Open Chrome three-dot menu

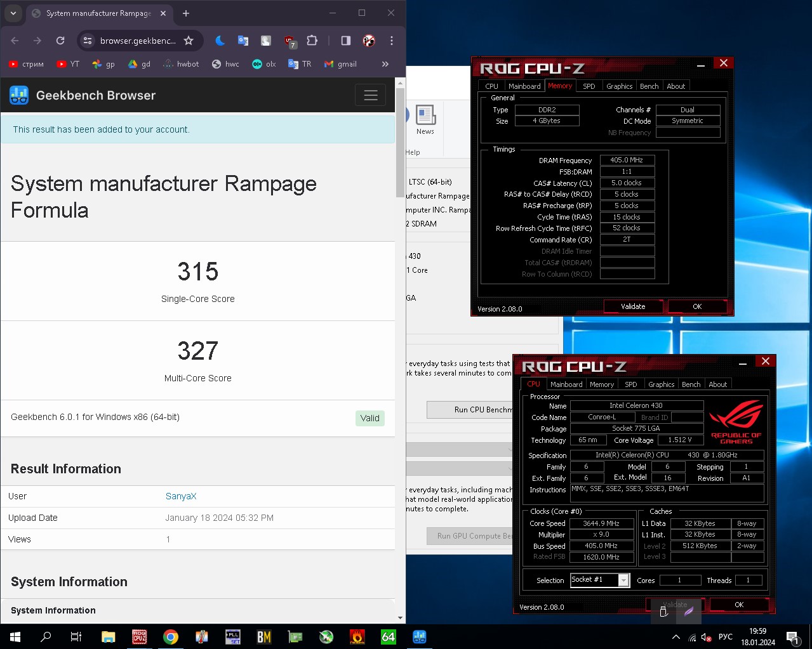point(392,41)
